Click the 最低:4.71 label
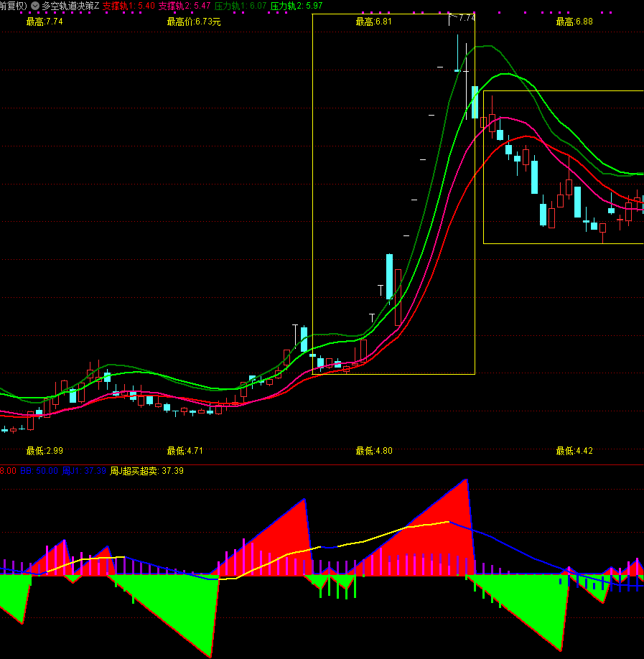This screenshot has height=659, width=644. (x=185, y=451)
